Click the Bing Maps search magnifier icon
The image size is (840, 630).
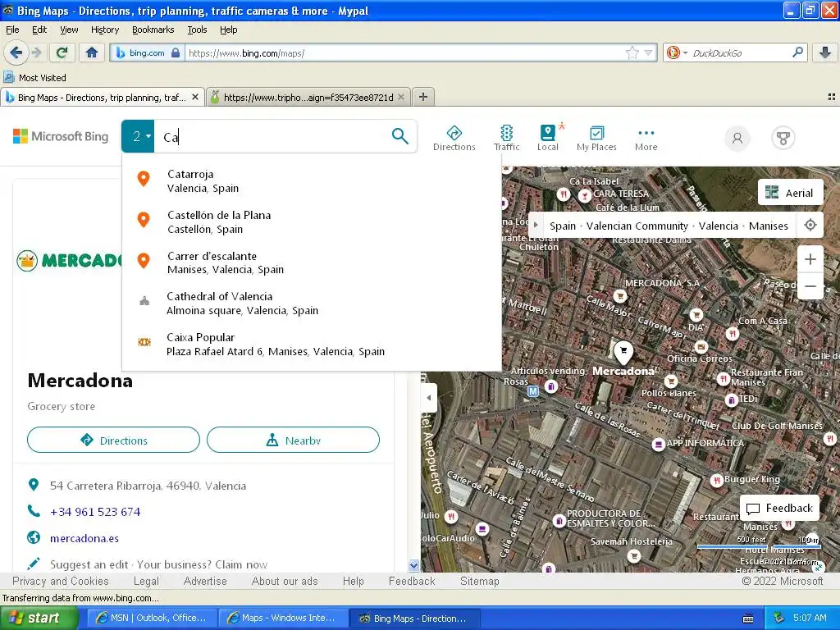point(399,136)
